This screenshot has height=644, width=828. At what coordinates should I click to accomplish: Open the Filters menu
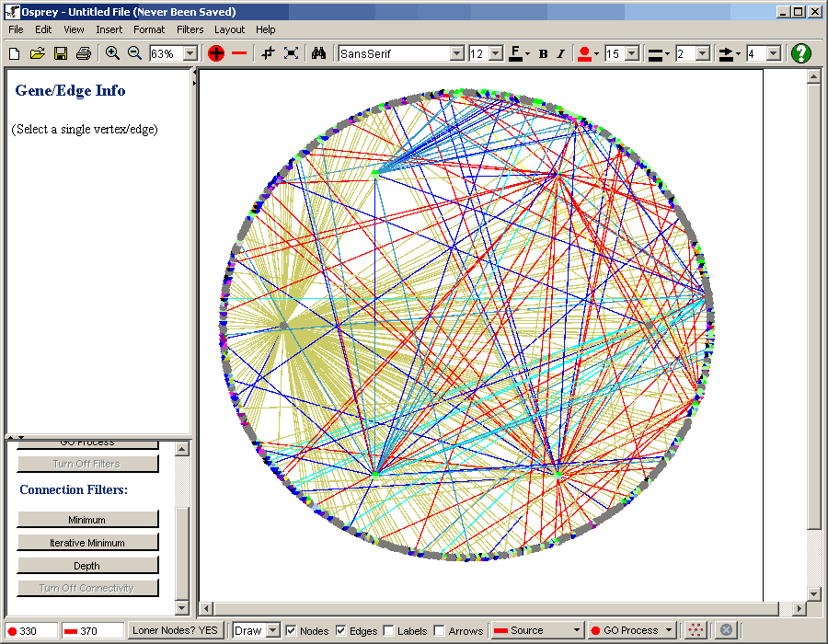[190, 29]
